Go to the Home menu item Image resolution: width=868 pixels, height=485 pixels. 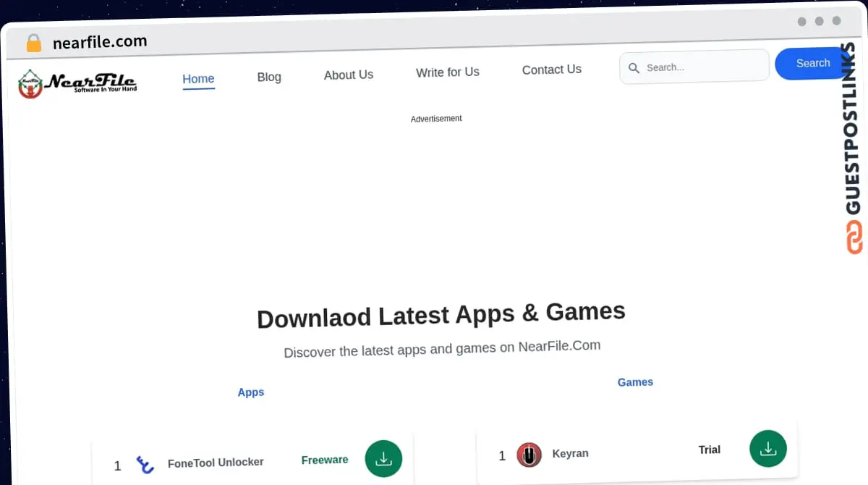click(198, 79)
